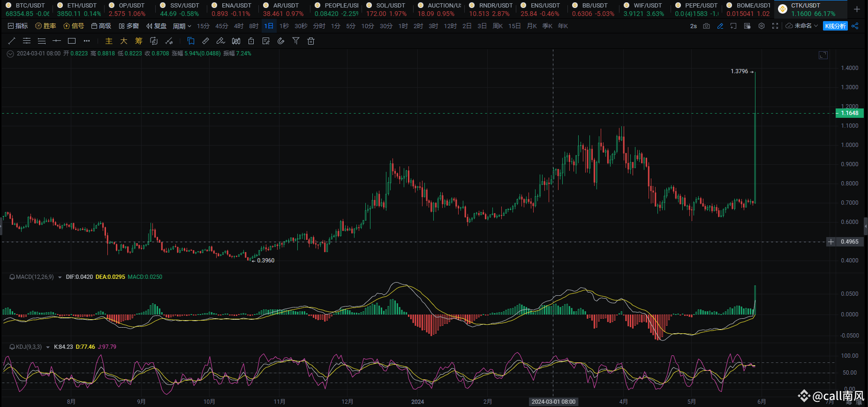The image size is (868, 407).
Task: Open the 指标 indicators menu
Action: coord(18,26)
